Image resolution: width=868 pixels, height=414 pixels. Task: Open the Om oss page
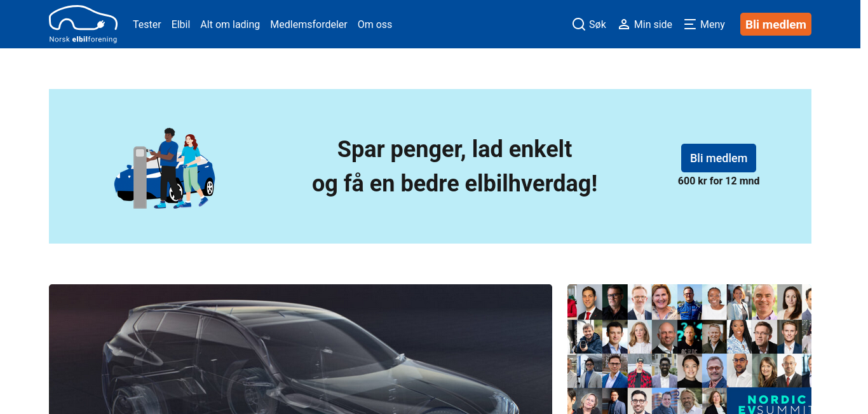click(x=375, y=24)
